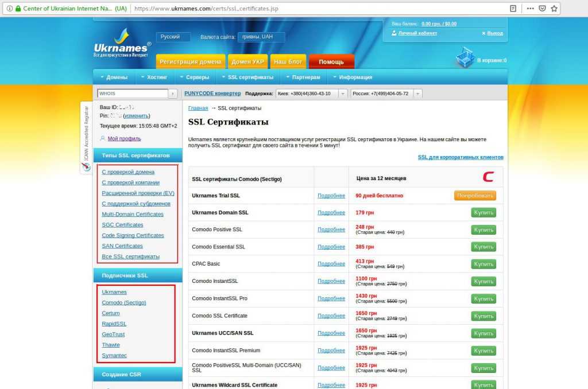The height and width of the screenshot is (389, 588).
Task: Buy CPAC Basic certificate
Action: tap(483, 264)
